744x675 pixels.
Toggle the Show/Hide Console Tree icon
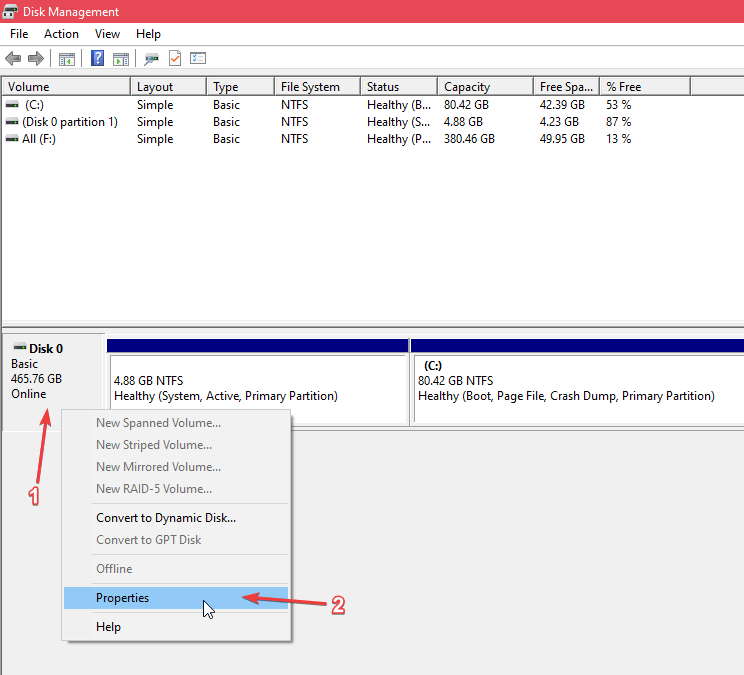point(67,58)
